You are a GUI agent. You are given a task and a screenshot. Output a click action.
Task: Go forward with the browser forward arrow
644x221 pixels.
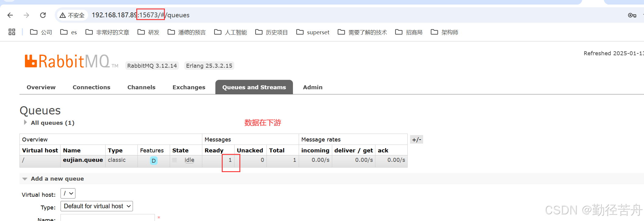pyautogui.click(x=26, y=15)
